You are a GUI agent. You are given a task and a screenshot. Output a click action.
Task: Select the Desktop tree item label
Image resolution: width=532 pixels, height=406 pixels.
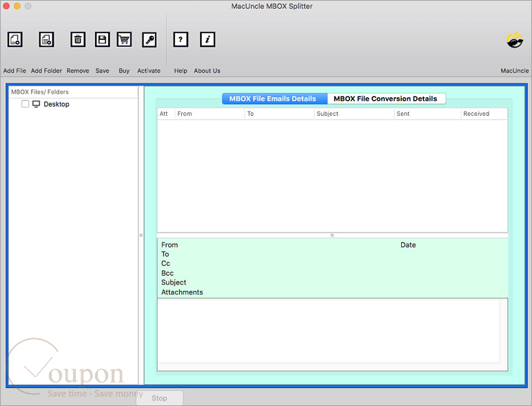click(x=57, y=104)
